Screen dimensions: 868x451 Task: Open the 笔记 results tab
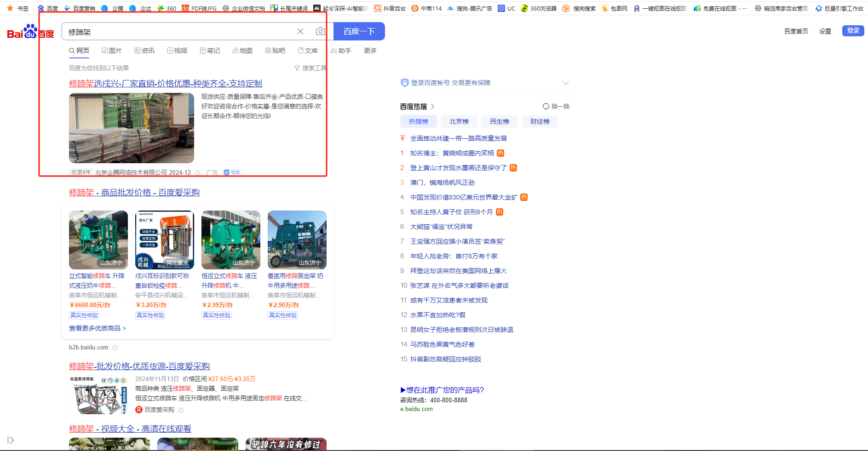[210, 51]
